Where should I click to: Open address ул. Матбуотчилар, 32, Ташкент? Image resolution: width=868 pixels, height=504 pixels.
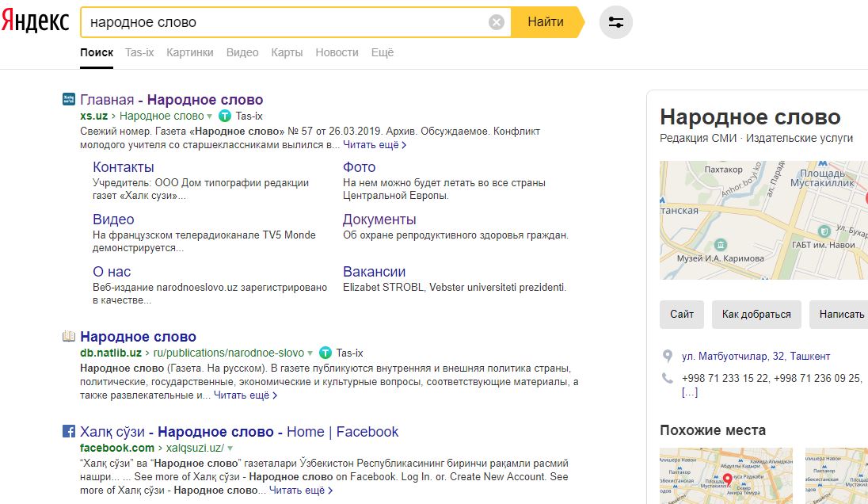pyautogui.click(x=756, y=356)
